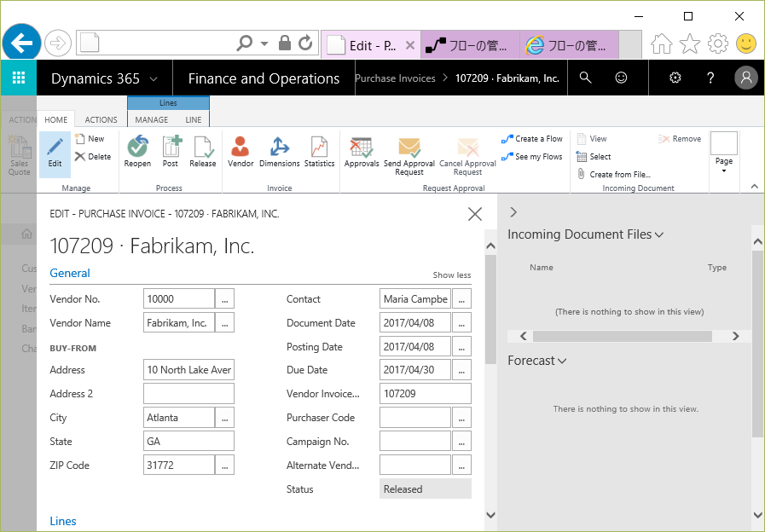Remove the incoming document

[679, 139]
